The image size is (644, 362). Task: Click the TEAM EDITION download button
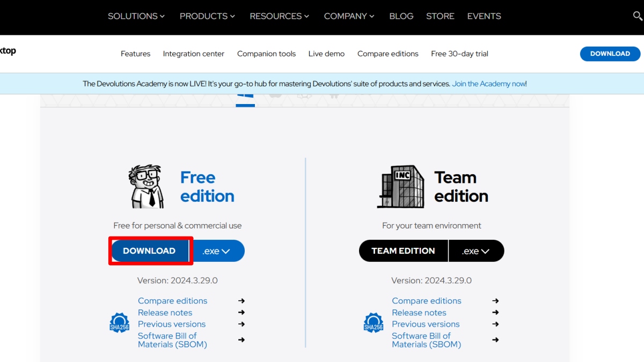pyautogui.click(x=404, y=251)
